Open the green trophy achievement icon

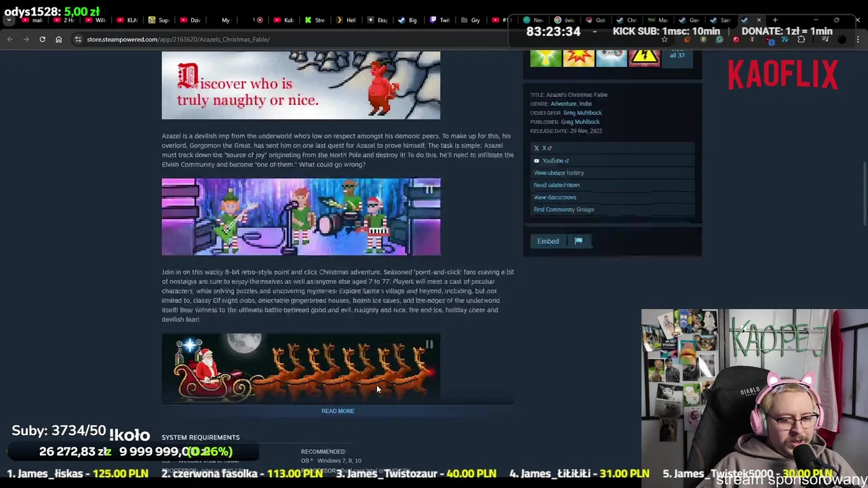click(x=546, y=58)
